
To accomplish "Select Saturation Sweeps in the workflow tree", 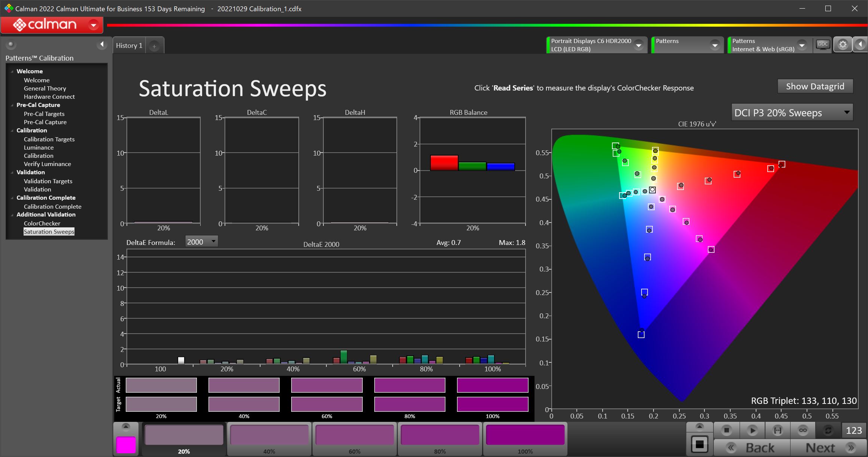I will click(49, 231).
